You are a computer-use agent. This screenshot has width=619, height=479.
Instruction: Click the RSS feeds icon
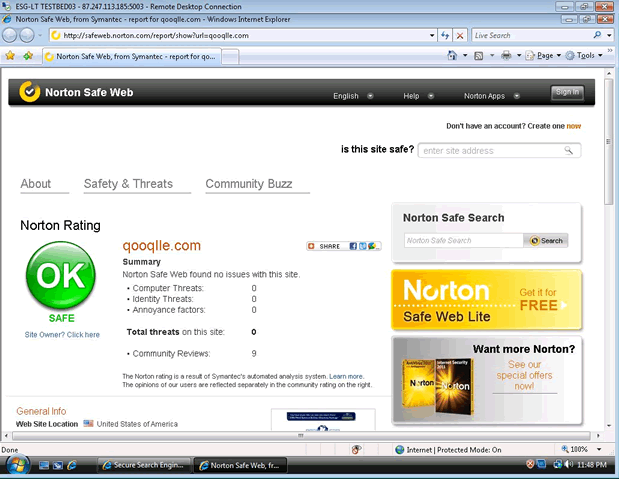pyautogui.click(x=479, y=56)
